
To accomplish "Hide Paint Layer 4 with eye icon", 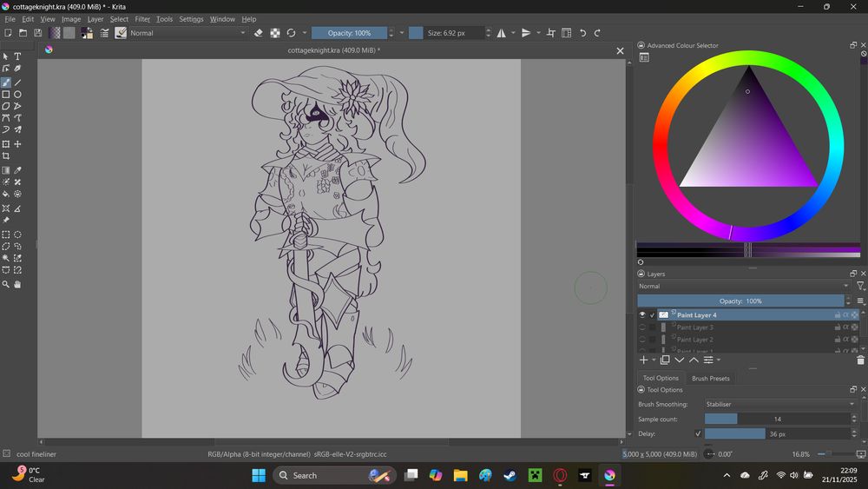I will [x=642, y=314].
